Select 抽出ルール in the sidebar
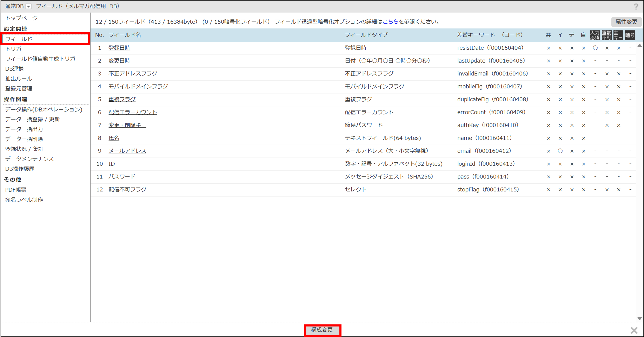 (19, 79)
